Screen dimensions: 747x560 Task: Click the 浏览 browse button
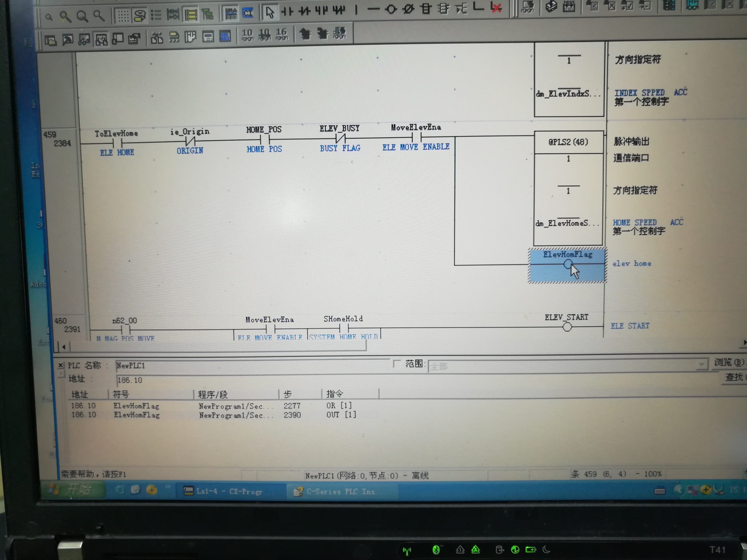click(728, 363)
